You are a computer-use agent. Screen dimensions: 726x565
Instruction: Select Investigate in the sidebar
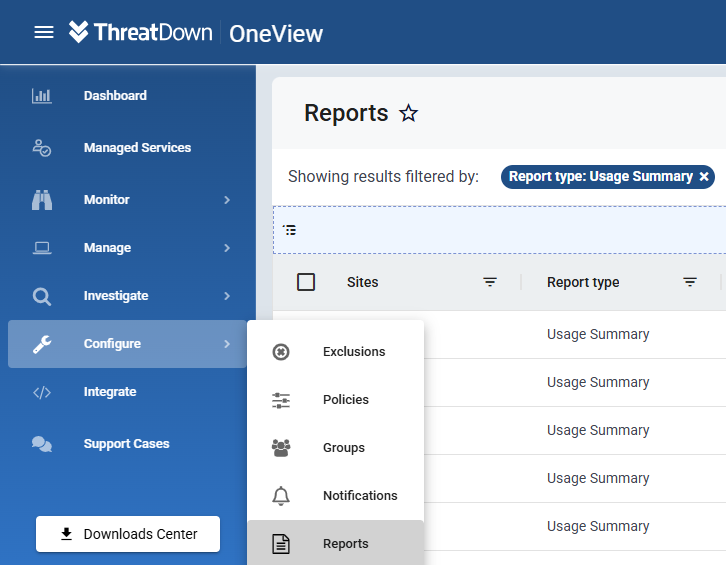tap(128, 296)
